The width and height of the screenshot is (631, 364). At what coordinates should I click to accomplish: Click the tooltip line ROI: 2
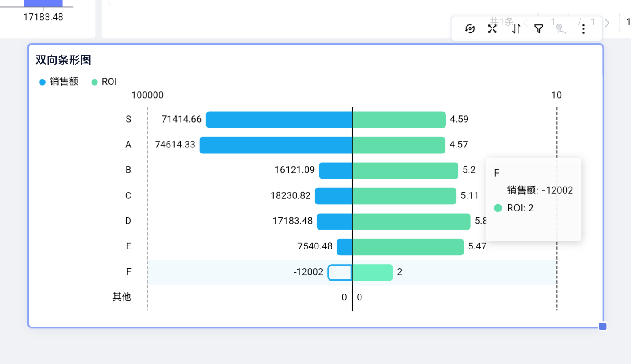pos(520,208)
